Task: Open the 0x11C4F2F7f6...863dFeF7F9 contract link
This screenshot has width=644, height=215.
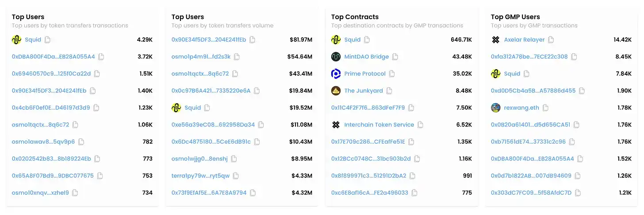Action: (368, 108)
